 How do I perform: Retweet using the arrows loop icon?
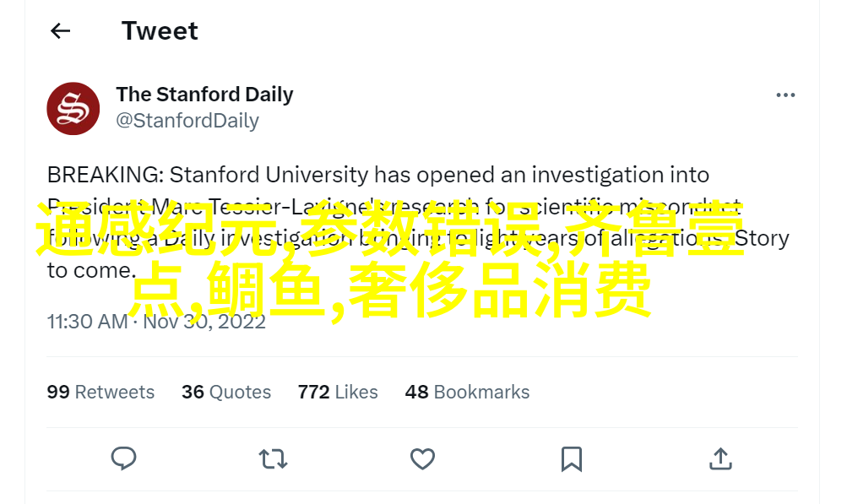[273, 459]
